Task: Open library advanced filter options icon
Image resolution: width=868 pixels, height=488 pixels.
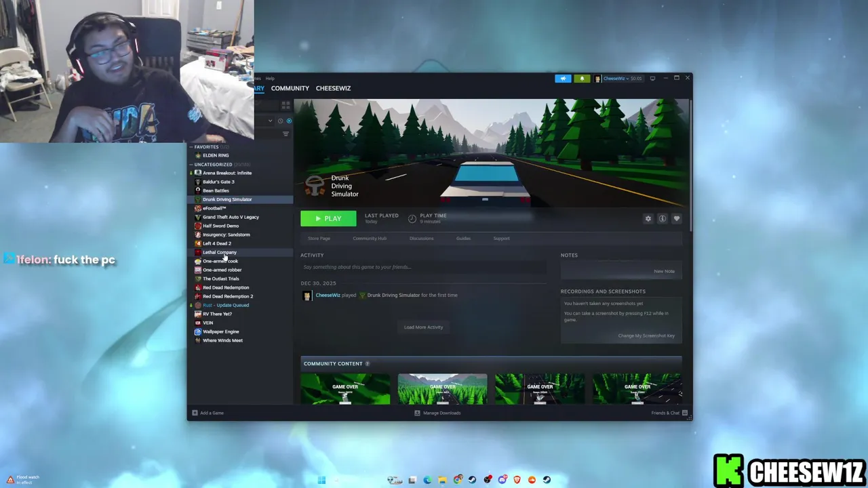Action: click(x=285, y=134)
